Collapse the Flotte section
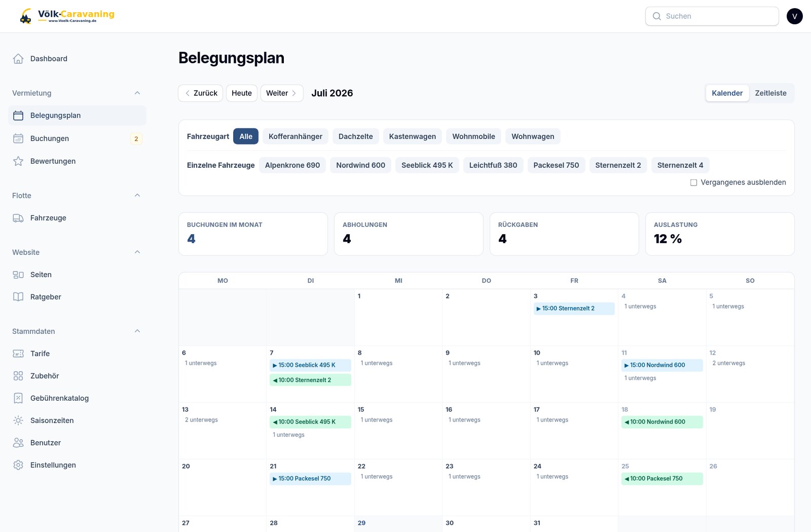The width and height of the screenshot is (811, 532). (x=137, y=196)
